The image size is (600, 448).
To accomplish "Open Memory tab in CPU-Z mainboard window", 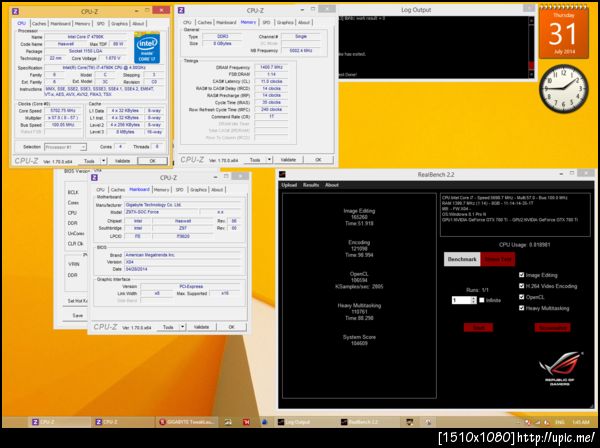I will click(161, 190).
